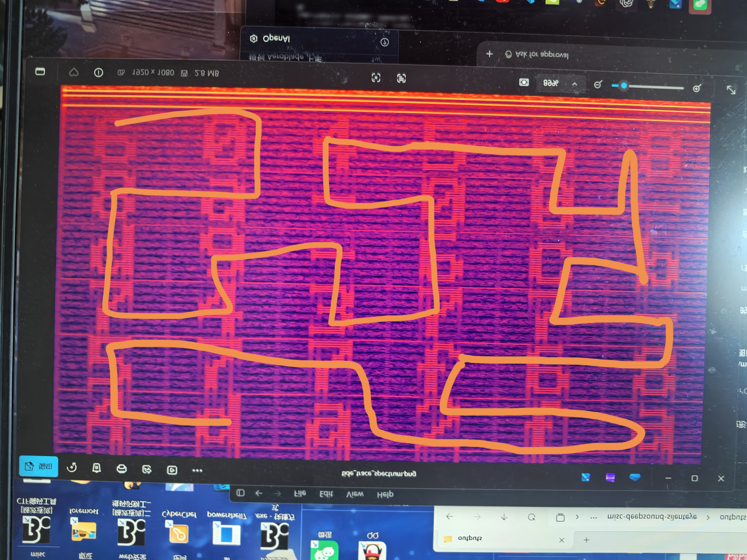
Task: Click the spectrogram image in Photos viewer
Action: pyautogui.click(x=382, y=275)
